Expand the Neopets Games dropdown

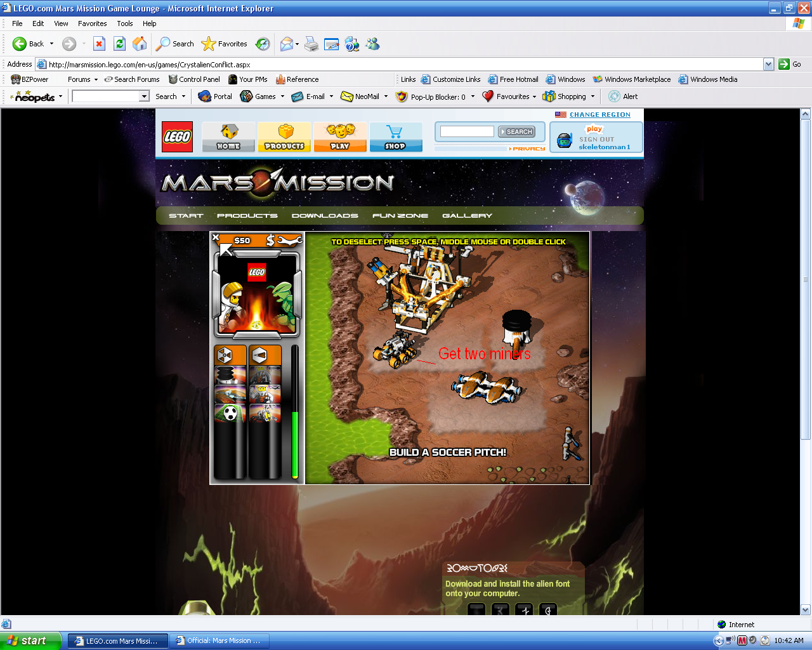[282, 96]
